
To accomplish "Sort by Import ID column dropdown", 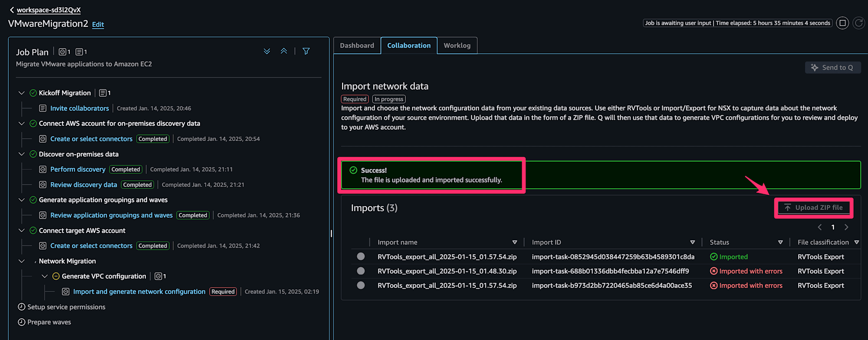I will 693,242.
